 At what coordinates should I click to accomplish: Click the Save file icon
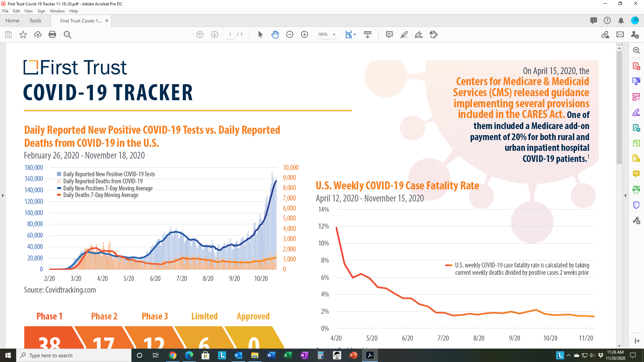[8, 35]
